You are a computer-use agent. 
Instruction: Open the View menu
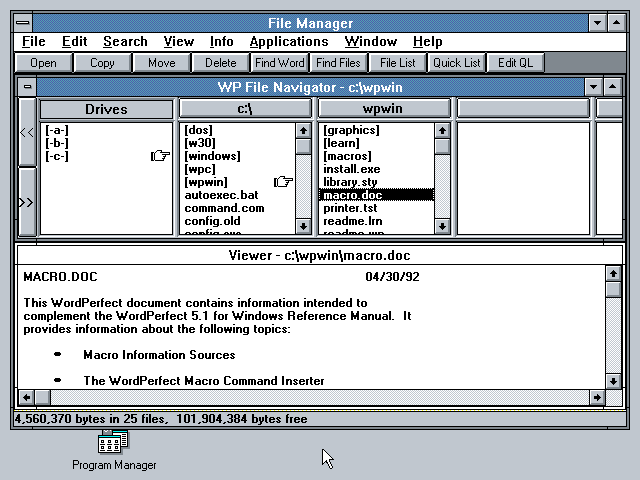178,41
